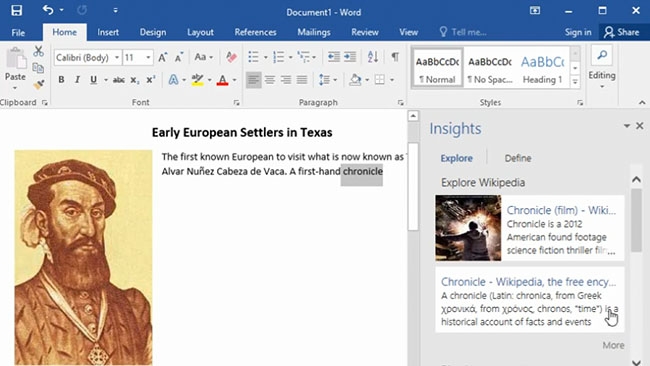The height and width of the screenshot is (366, 650).
Task: Start a bulleted list
Action: [253, 57]
